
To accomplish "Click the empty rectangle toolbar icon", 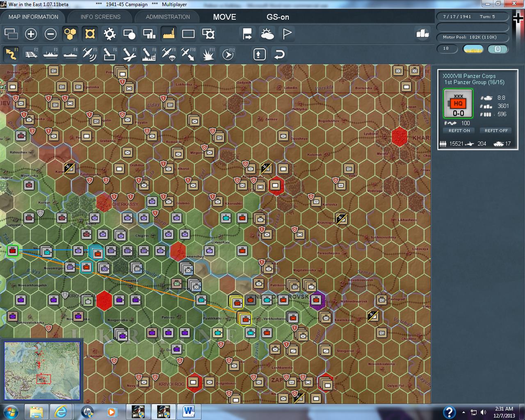I will 188,34.
